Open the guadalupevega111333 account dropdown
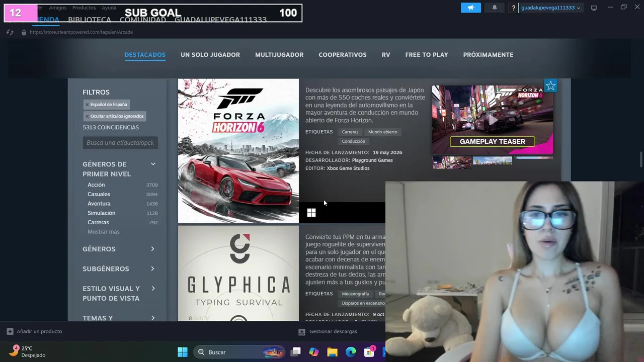Viewport: 644px width, 362px height. click(550, 8)
